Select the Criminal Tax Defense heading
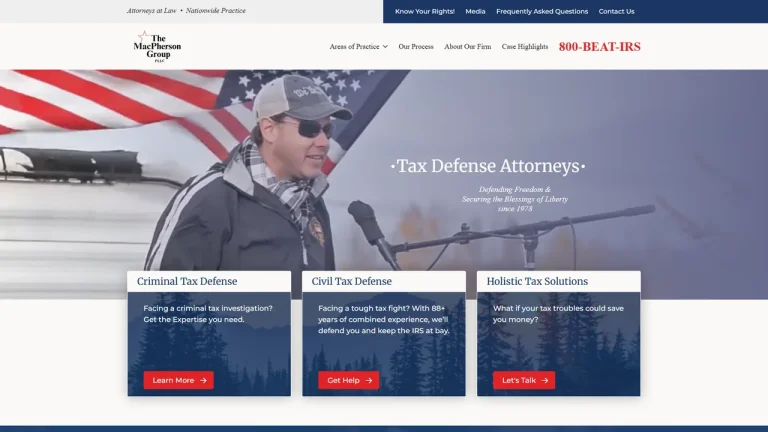Screen dimensions: 768x432 point(187,281)
